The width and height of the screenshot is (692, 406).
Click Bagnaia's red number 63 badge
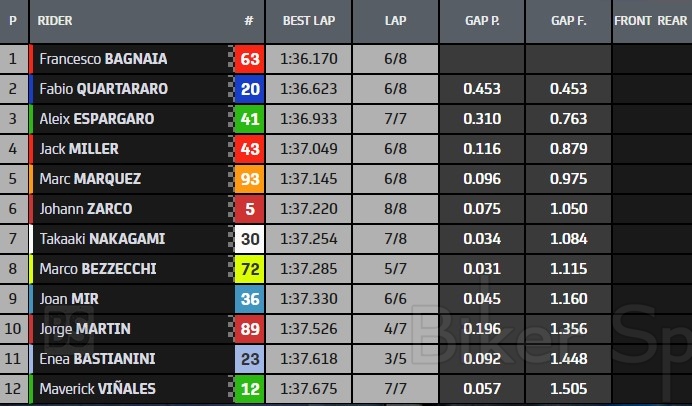[x=250, y=59]
